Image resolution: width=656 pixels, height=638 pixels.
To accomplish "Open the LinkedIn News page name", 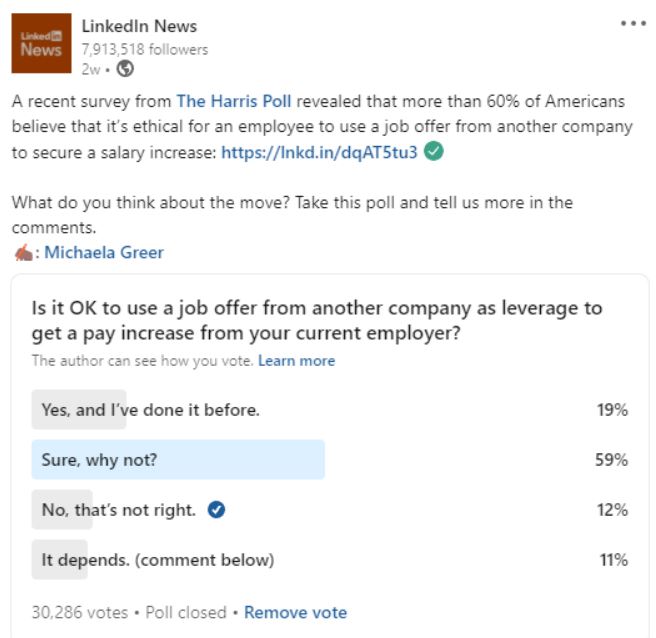I will click(x=139, y=26).
